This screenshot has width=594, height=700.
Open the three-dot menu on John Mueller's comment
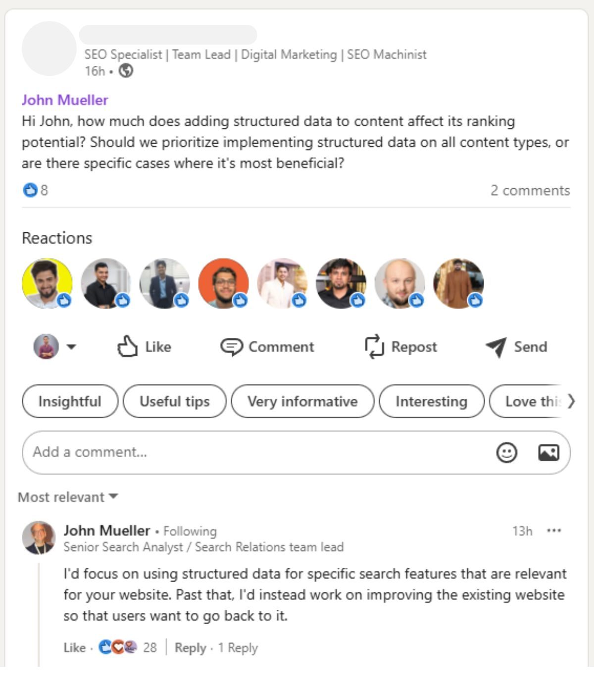(554, 531)
